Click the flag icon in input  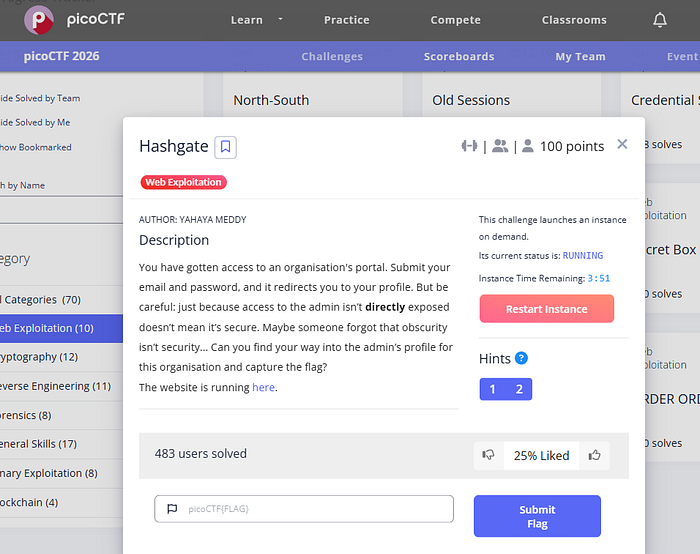172,508
